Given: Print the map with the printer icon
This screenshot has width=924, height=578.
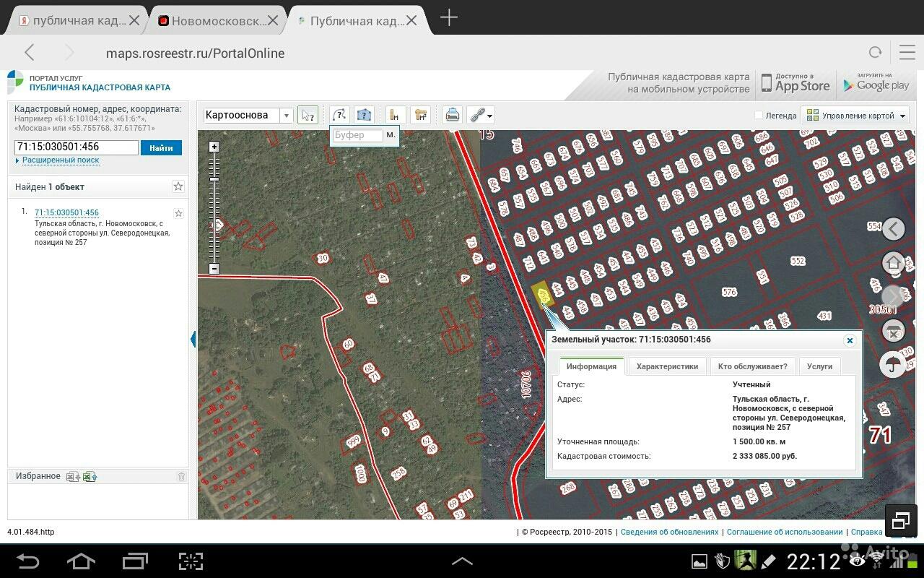Looking at the screenshot, I should 452,115.
